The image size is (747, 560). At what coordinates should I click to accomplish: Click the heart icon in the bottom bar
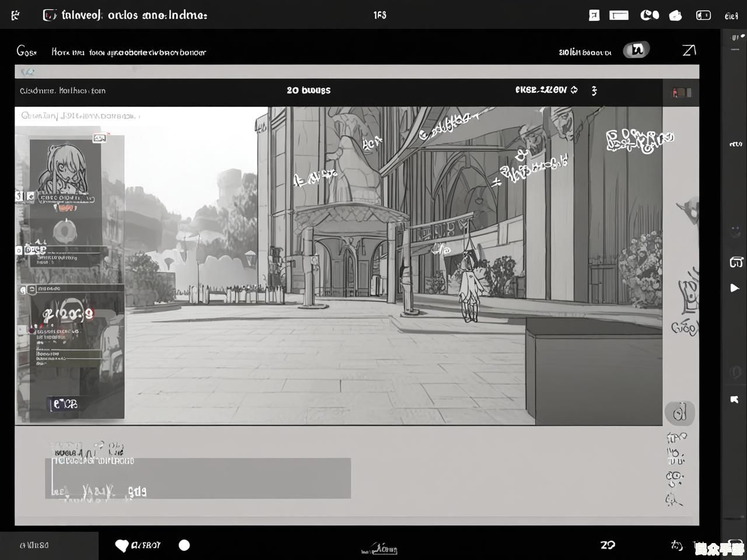point(121,545)
